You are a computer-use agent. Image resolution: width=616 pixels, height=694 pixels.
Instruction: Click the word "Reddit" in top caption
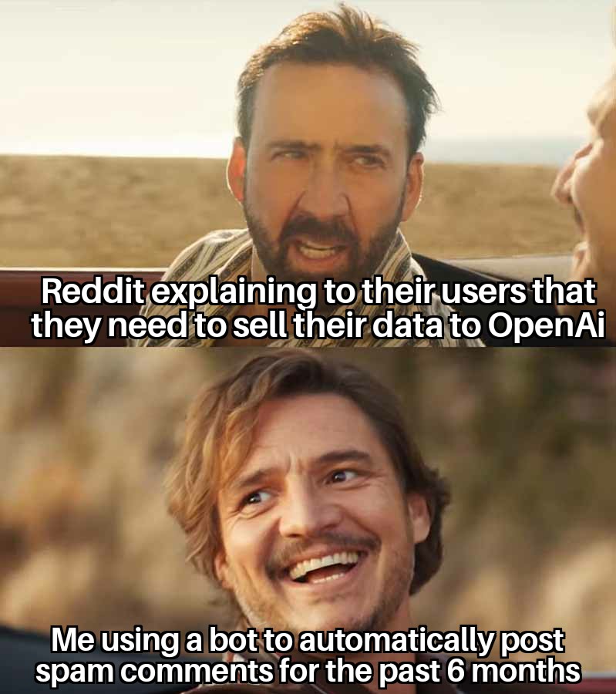point(93,291)
